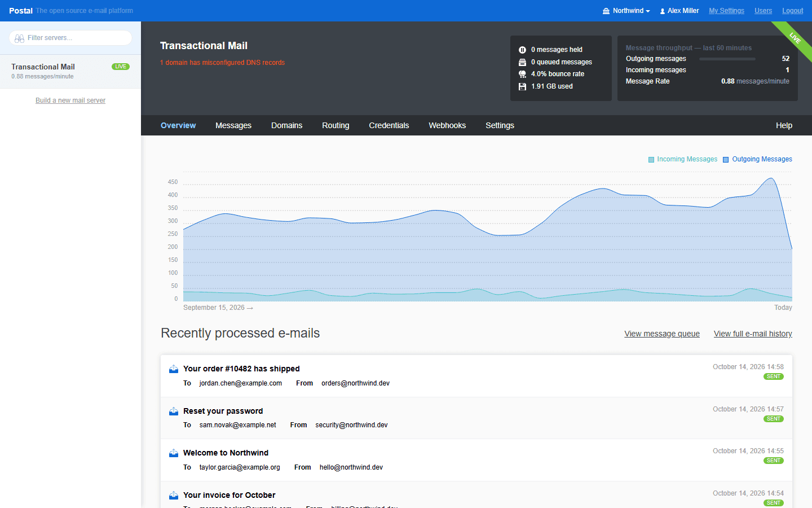Open View full e-mail history
The width and height of the screenshot is (812, 508).
(753, 334)
